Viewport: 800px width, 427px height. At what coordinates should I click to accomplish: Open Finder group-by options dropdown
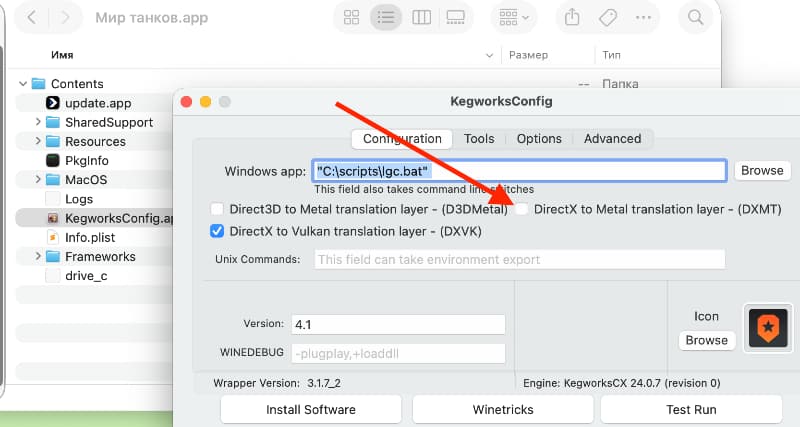point(514,18)
